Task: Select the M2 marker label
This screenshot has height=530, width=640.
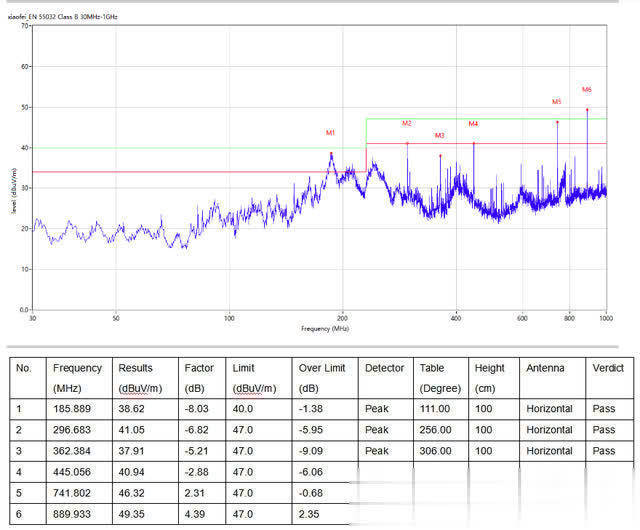Action: coord(407,123)
